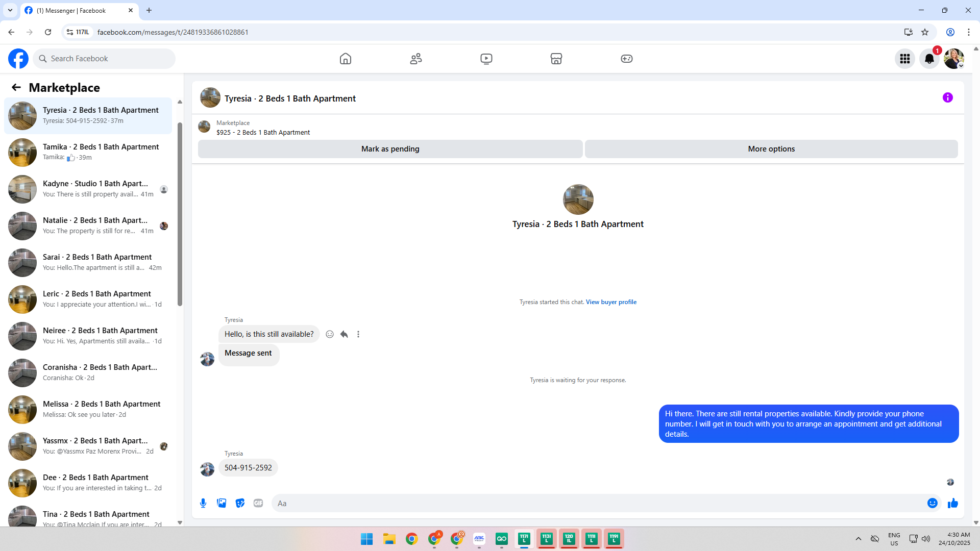This screenshot has height=551, width=980.
Task: Click the phone number message 504-915-2592
Action: point(248,468)
